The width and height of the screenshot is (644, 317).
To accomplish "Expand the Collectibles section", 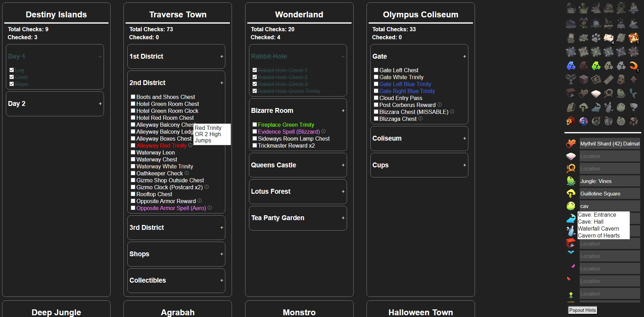I will (x=222, y=280).
